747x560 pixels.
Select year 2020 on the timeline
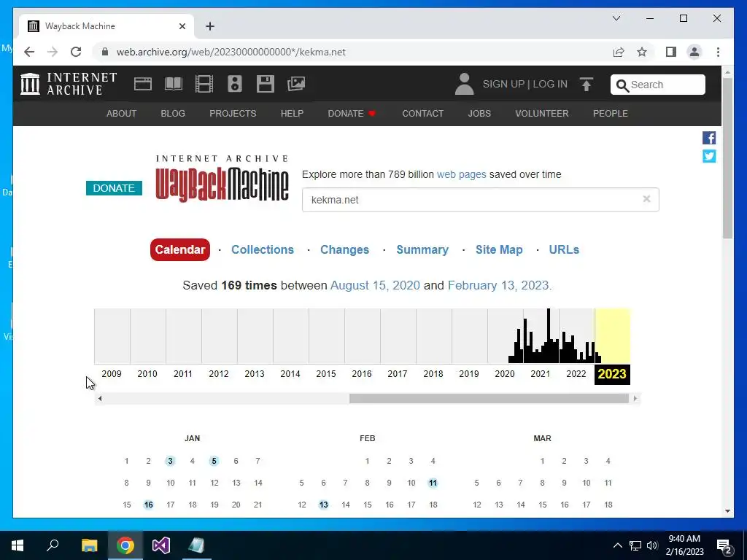(x=505, y=374)
